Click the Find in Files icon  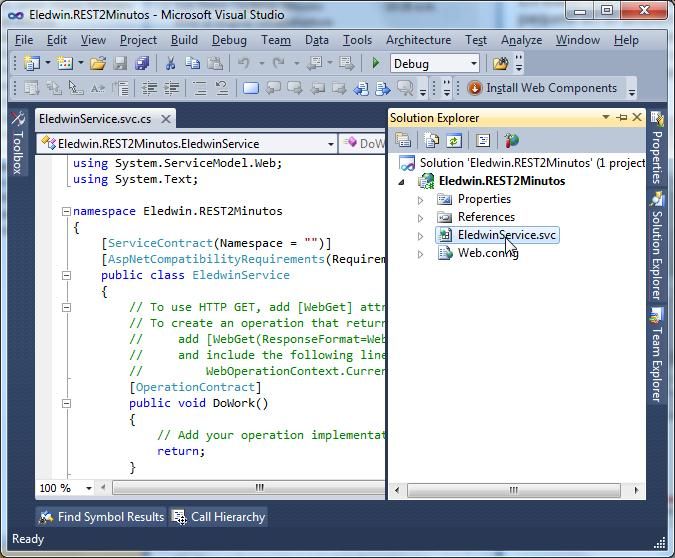tap(500, 64)
